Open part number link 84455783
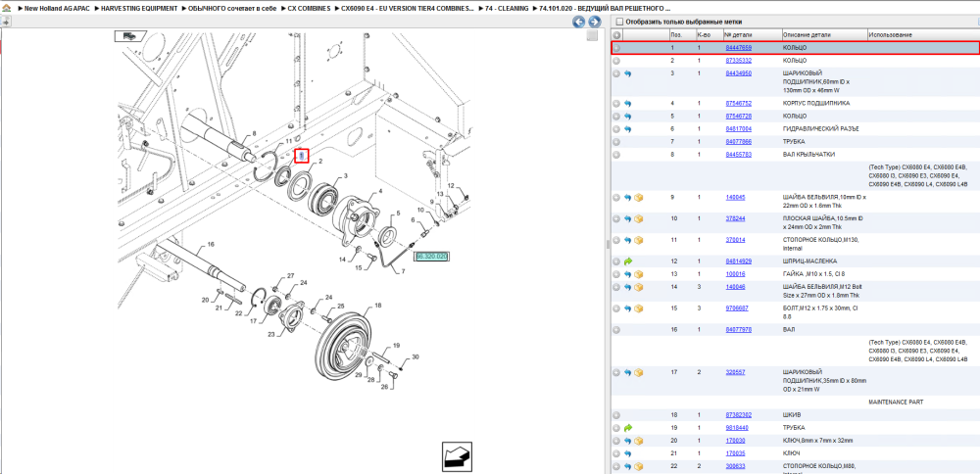980x474 pixels. 738,155
